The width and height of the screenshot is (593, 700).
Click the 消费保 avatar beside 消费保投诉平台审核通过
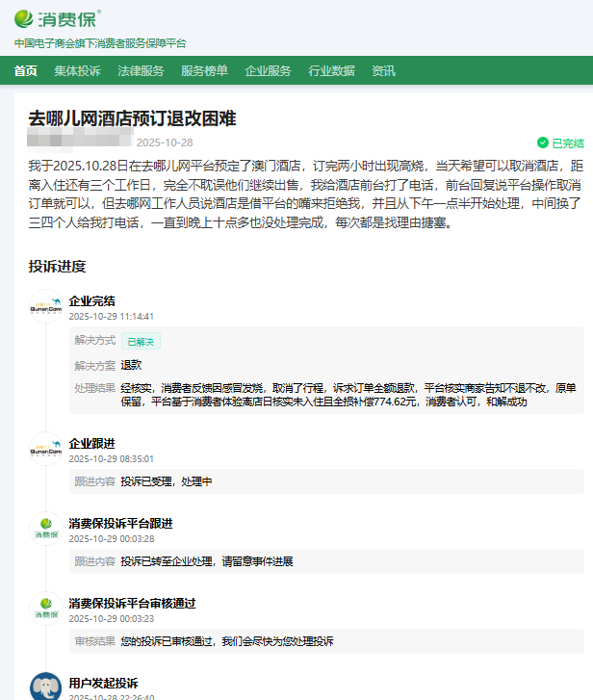point(46,609)
